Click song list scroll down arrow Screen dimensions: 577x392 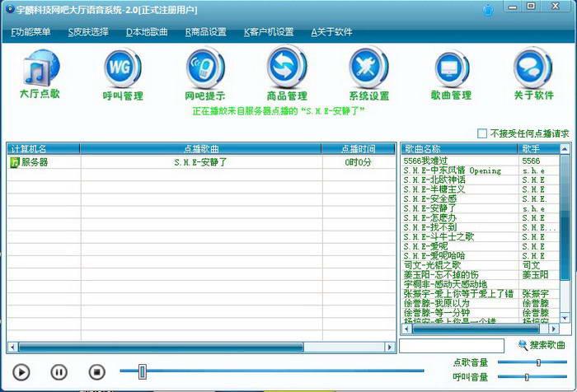tap(565, 318)
